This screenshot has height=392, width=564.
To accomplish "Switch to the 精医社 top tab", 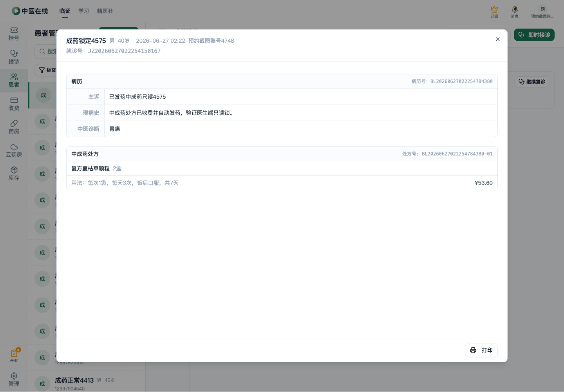I will 105,11.
